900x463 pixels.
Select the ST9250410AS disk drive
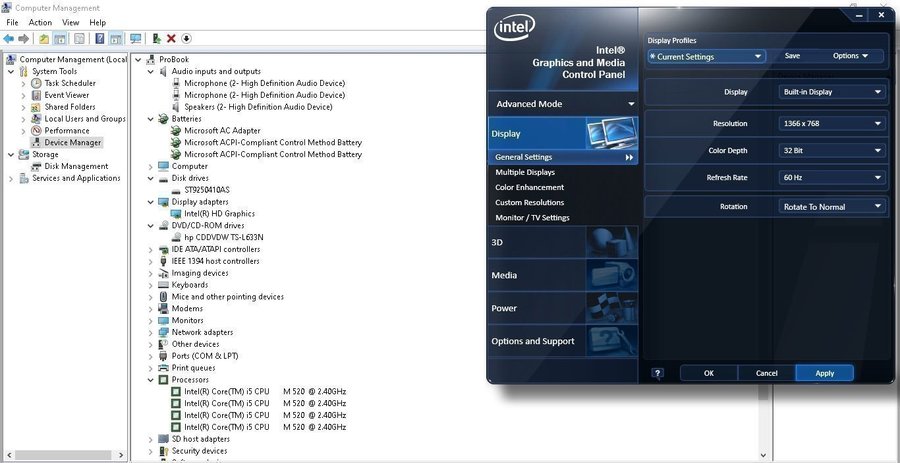point(207,189)
